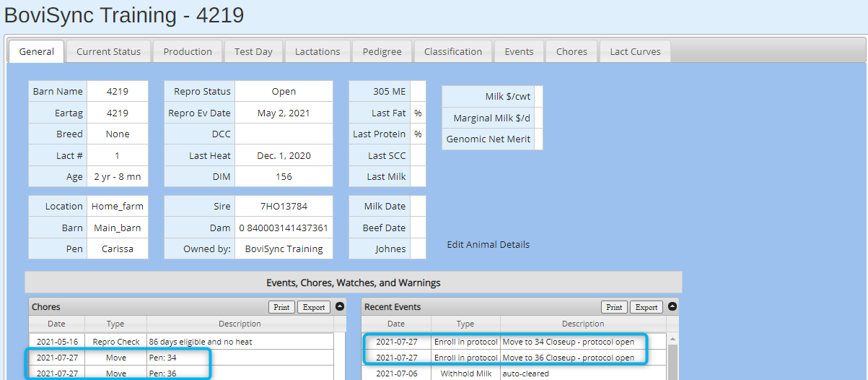Print the Recent Events list
Viewport: 868px width, 380px height.
click(614, 307)
